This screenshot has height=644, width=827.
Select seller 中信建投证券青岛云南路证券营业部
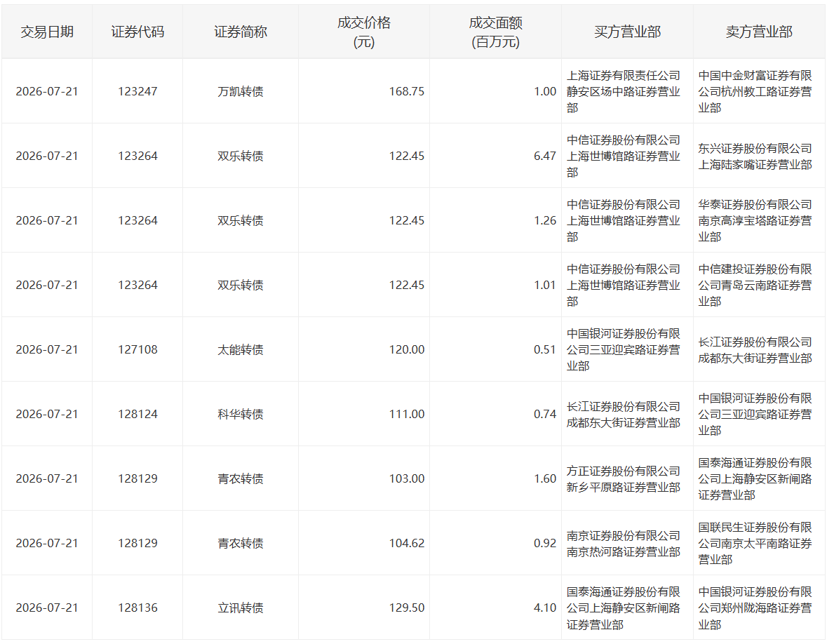point(755,285)
